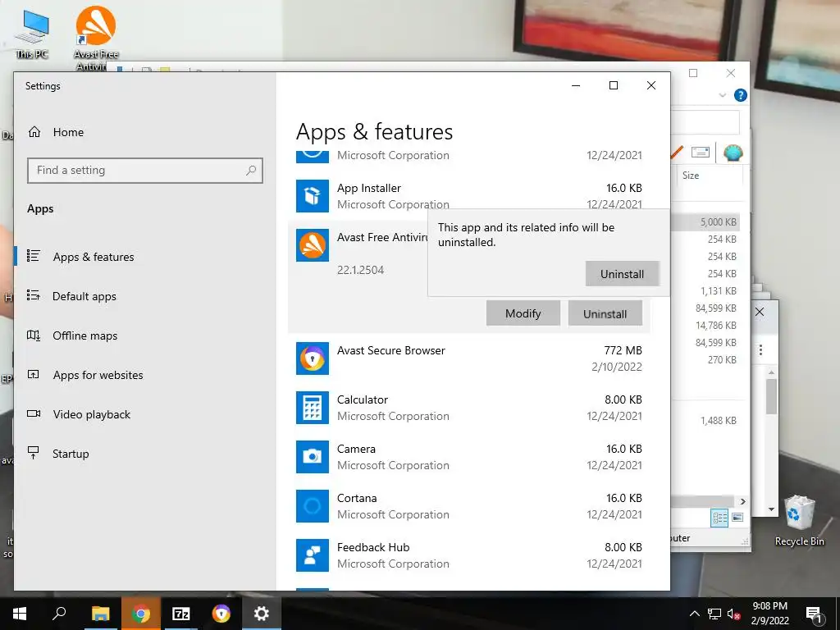
Task: Click search magnifier in Find a setting
Action: (251, 171)
